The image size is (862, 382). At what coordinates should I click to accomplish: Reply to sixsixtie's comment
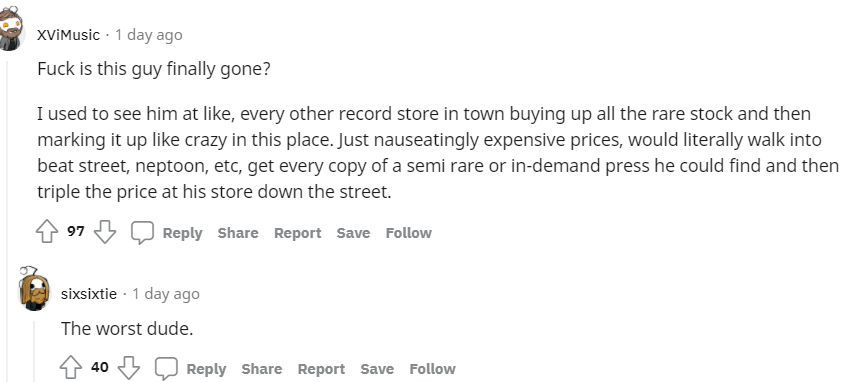point(206,369)
